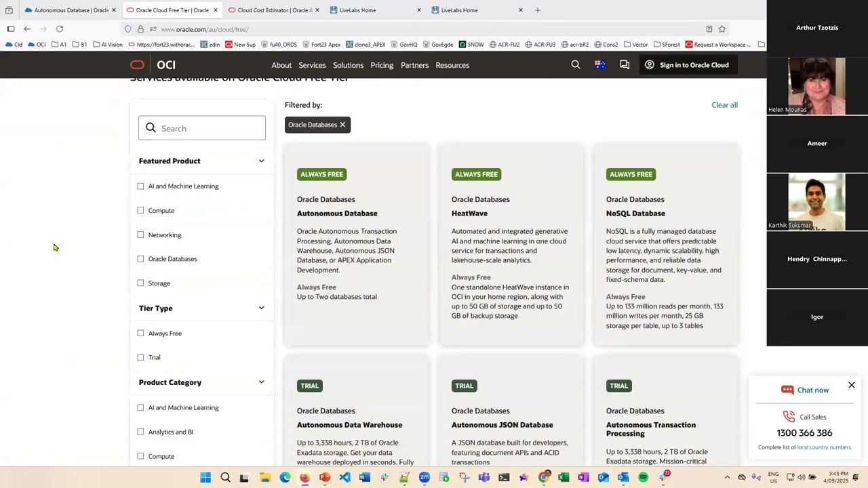Image resolution: width=868 pixels, height=488 pixels.
Task: Open Microsoft Teams from the taskbar
Action: coord(484,478)
